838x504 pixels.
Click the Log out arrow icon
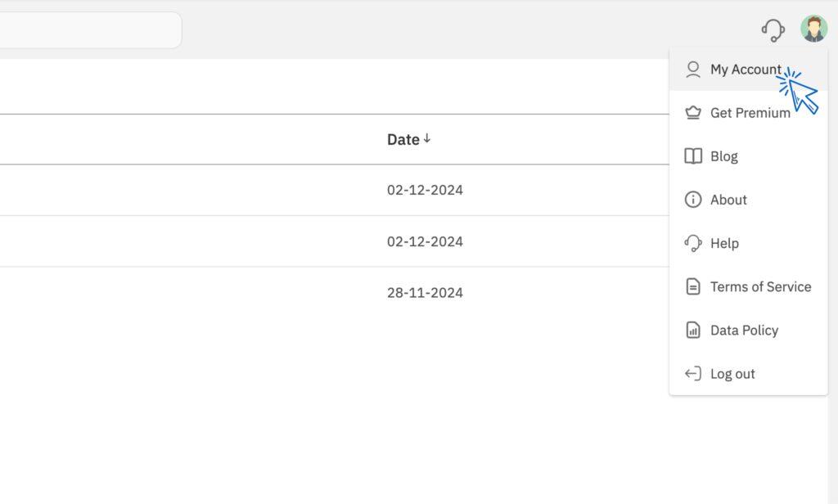pyautogui.click(x=693, y=374)
